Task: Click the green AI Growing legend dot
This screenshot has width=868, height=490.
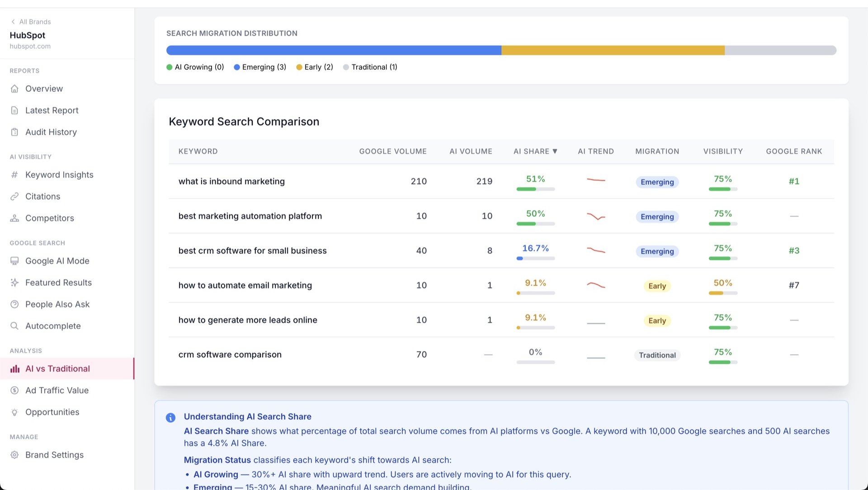Action: click(x=170, y=67)
